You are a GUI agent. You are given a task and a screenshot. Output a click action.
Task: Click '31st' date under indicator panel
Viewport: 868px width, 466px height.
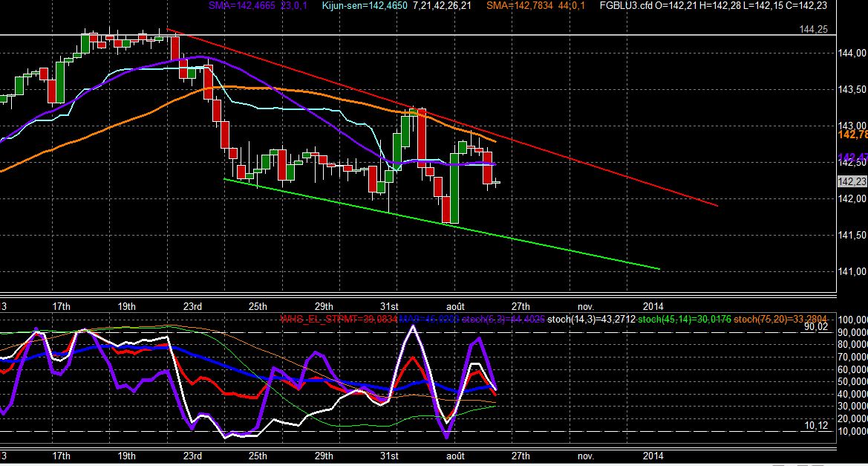389,456
